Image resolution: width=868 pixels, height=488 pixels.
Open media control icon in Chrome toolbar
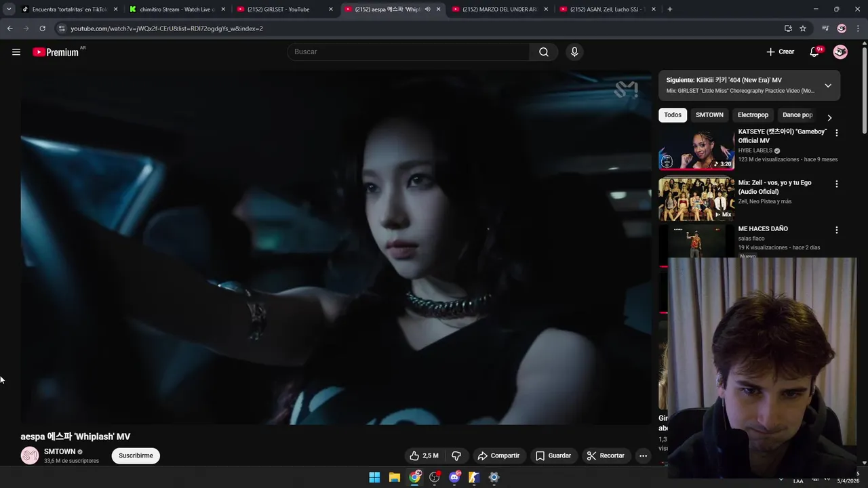coord(825,28)
